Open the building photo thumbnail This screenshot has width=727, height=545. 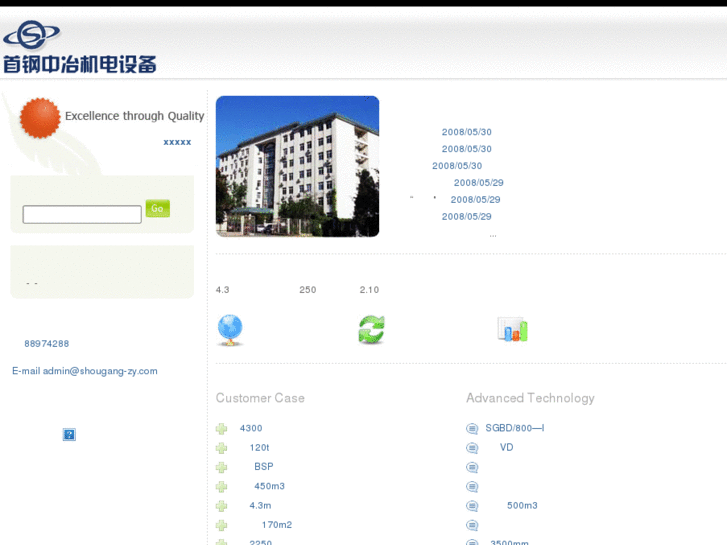(298, 167)
